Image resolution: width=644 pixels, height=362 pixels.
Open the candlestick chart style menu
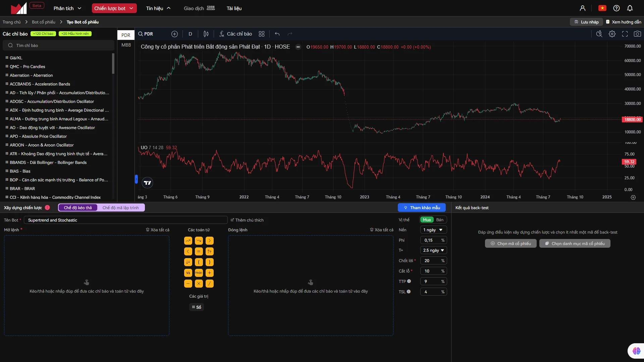206,34
